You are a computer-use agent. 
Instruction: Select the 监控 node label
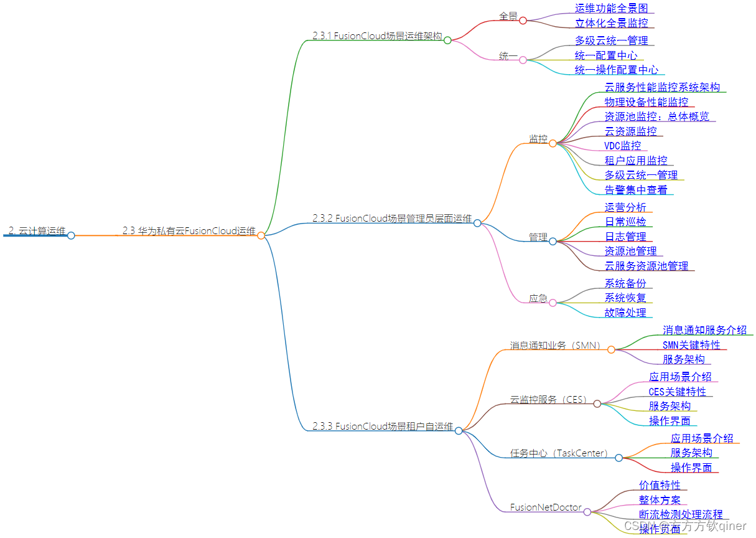(x=538, y=139)
